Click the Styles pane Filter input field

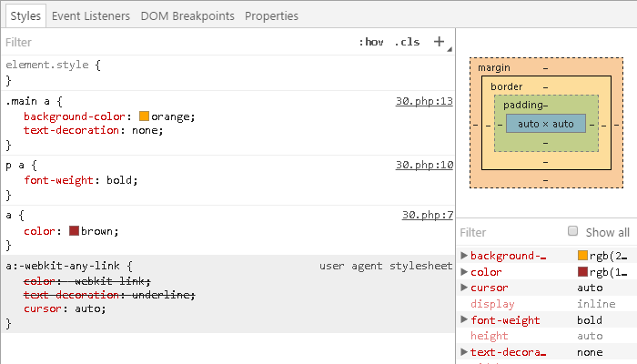pos(173,42)
